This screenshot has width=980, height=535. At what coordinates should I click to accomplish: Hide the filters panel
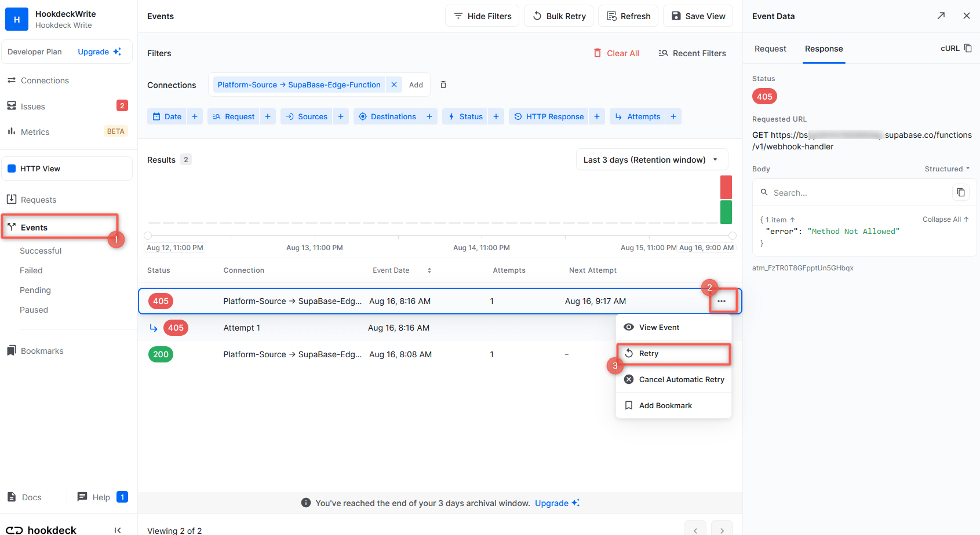pos(482,16)
